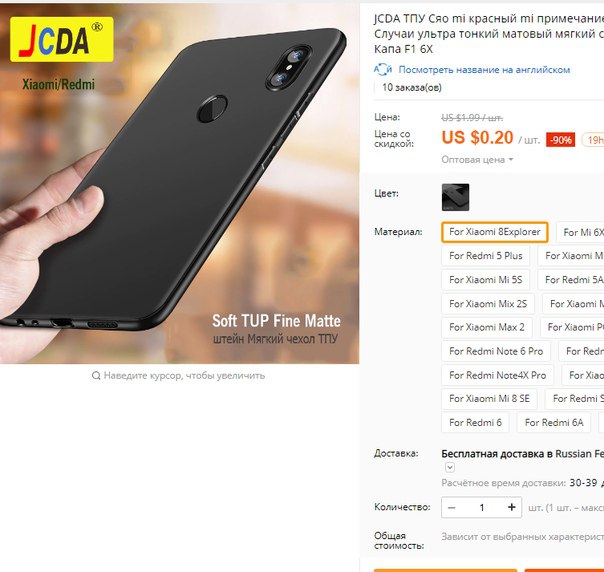Choose the For Xiaomi Mi 5S option
This screenshot has width=604, height=572.
pyautogui.click(x=485, y=280)
